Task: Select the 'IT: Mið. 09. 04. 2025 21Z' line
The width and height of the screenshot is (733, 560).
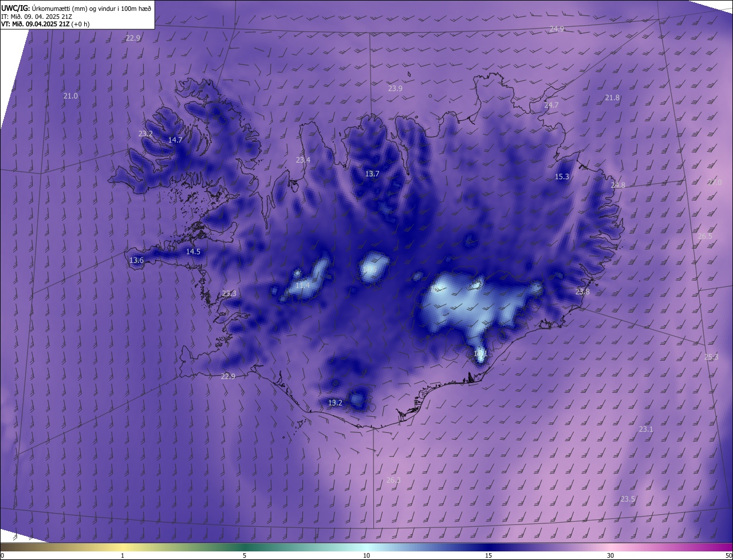Action: 36,17
